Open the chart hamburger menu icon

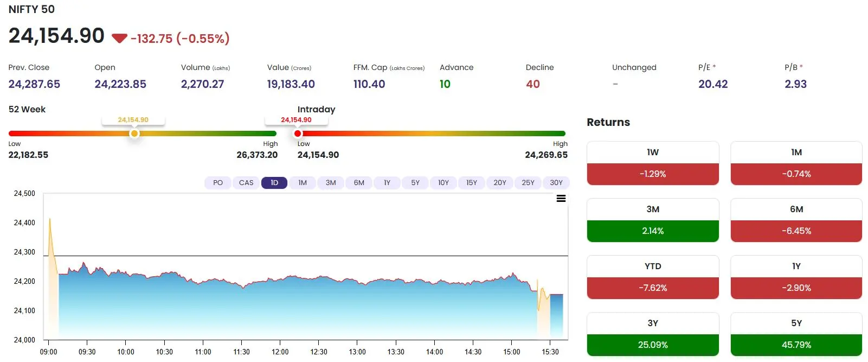coord(561,199)
